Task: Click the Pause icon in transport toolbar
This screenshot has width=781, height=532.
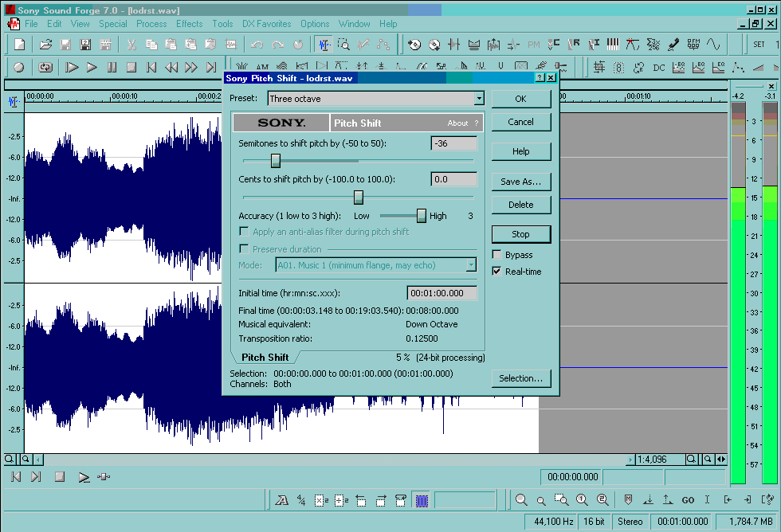Action: coord(112,67)
